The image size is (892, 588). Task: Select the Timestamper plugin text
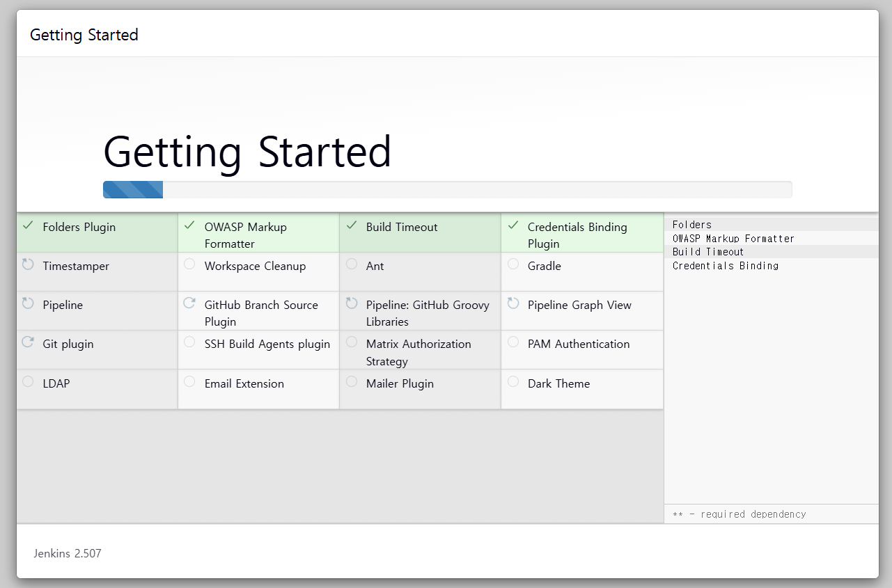(76, 266)
